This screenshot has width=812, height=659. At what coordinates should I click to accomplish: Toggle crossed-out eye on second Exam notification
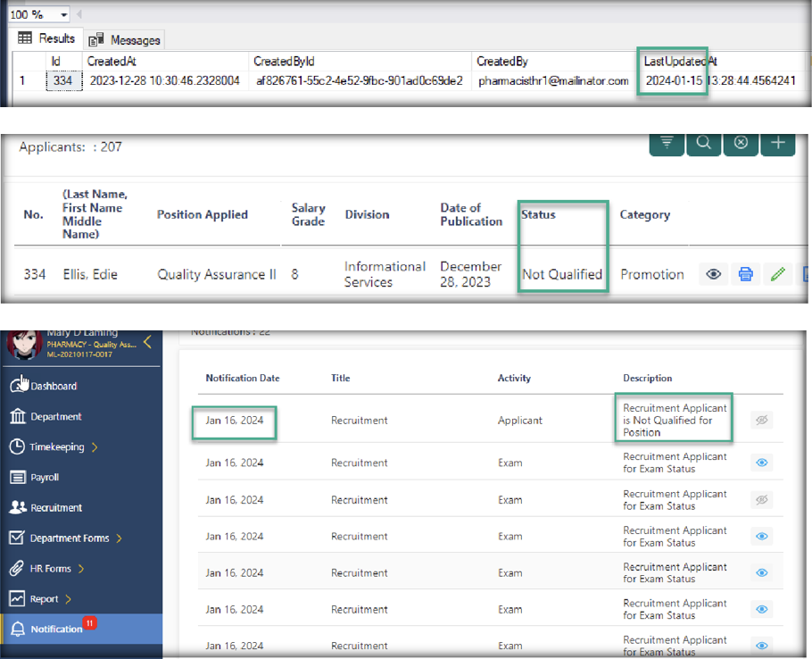pos(761,500)
